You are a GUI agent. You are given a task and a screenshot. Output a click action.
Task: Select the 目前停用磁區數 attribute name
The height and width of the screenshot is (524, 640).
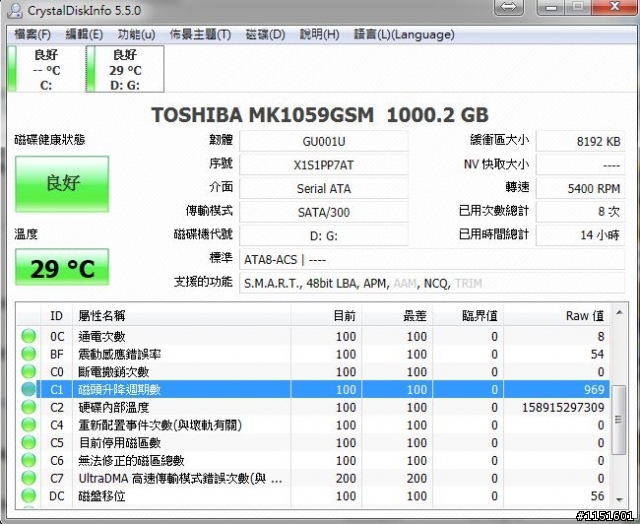click(120, 443)
